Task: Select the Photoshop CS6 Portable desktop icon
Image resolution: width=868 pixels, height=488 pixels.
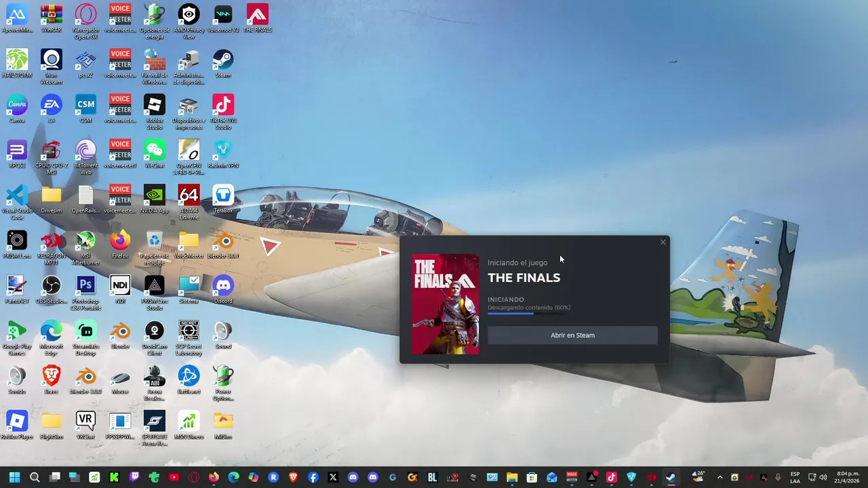Action: point(85,293)
